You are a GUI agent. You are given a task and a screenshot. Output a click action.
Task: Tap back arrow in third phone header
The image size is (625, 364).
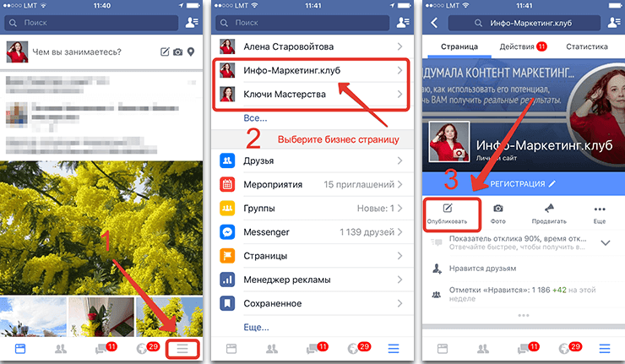(434, 23)
